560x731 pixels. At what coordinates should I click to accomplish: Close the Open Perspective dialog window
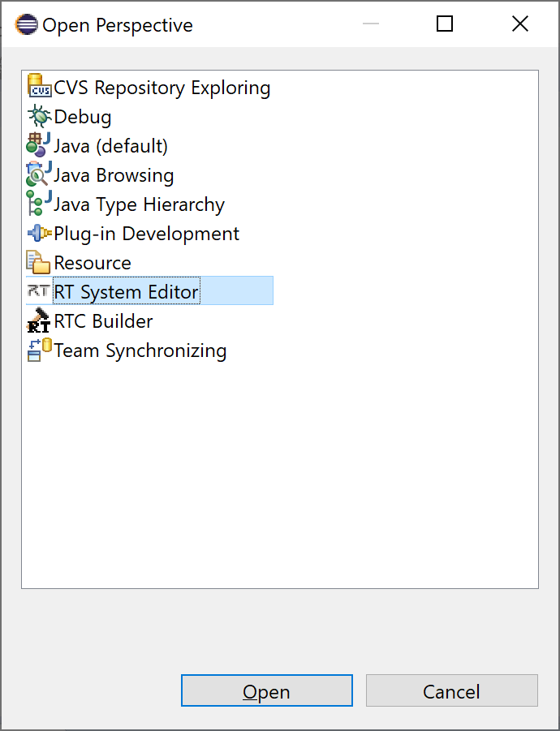point(520,24)
